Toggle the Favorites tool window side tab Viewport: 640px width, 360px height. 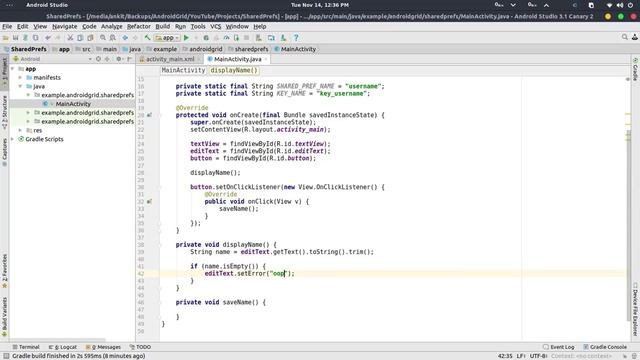pos(4,270)
